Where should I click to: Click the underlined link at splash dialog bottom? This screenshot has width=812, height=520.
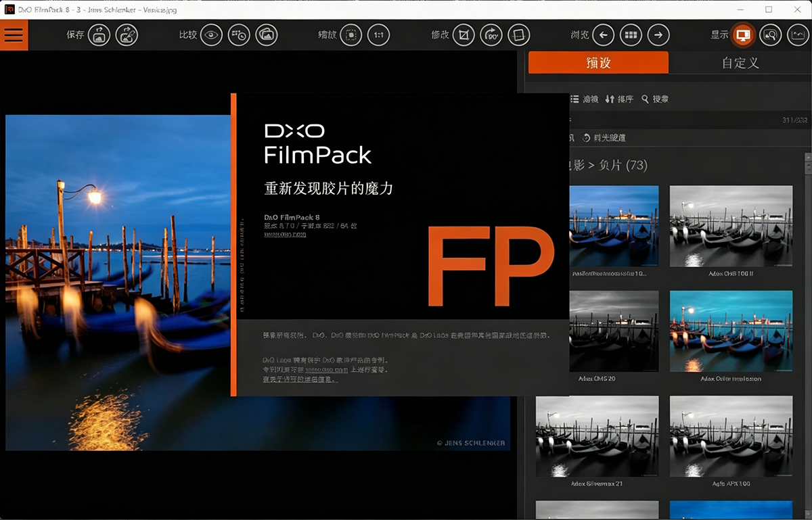point(300,379)
